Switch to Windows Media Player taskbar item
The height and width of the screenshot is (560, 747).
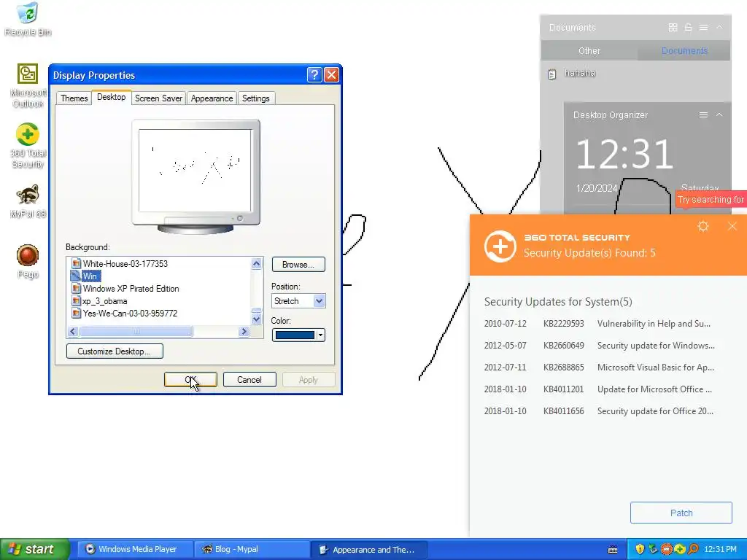[134, 550]
